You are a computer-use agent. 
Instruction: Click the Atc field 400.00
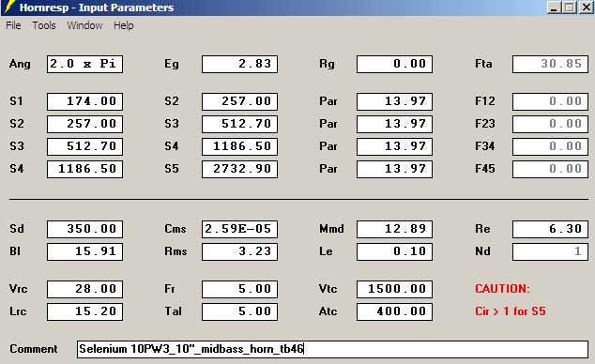click(x=395, y=312)
